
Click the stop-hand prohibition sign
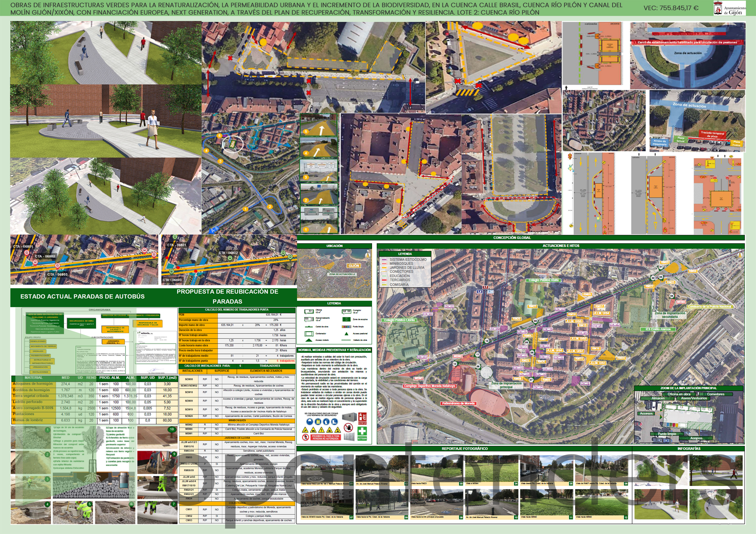349,428
